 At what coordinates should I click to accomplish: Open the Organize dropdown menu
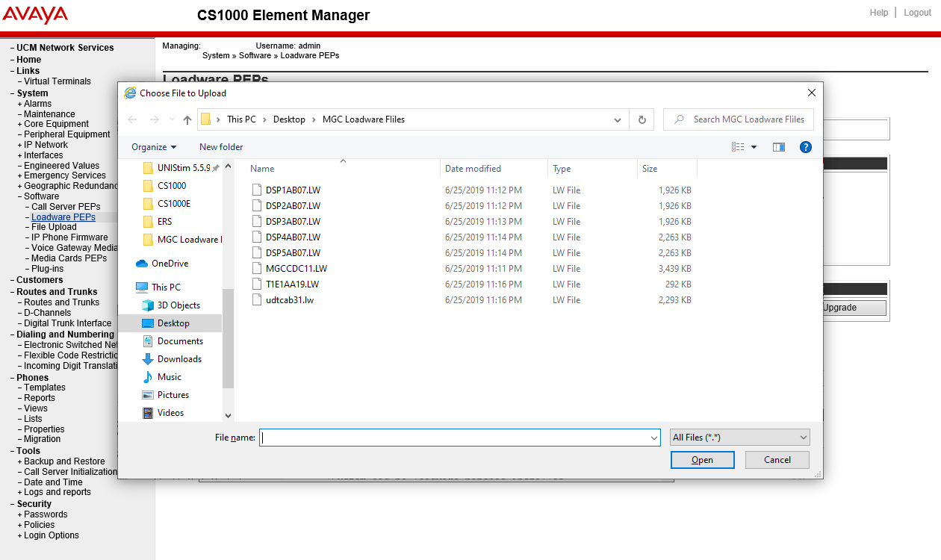(154, 147)
